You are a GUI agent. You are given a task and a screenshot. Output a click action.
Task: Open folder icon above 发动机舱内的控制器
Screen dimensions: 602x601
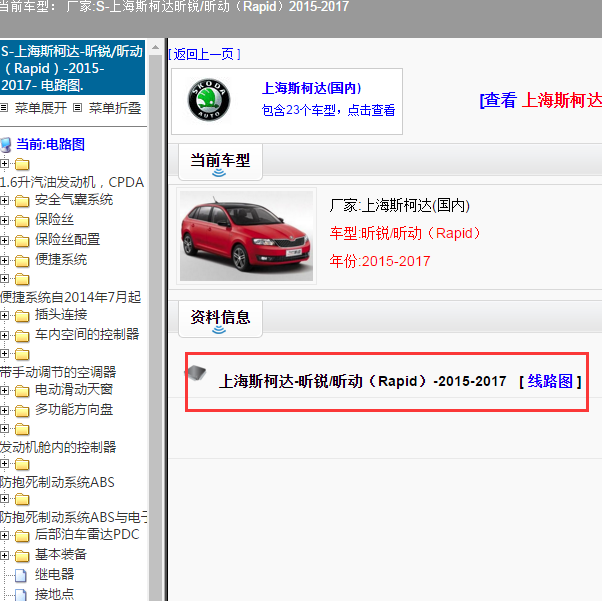point(22,429)
